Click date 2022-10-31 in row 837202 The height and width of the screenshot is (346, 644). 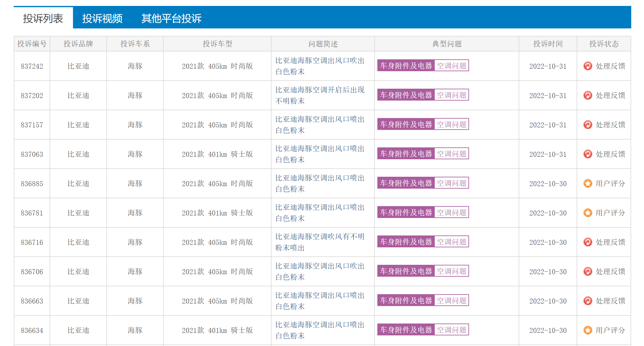(x=548, y=96)
